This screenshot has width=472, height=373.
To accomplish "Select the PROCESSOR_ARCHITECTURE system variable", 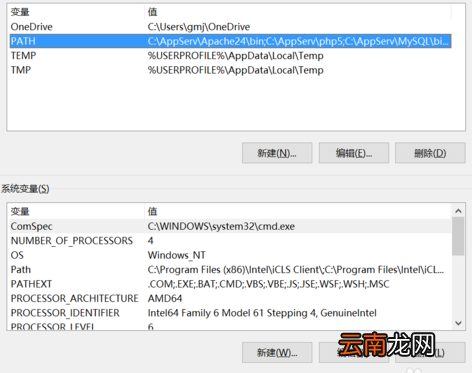I will (x=230, y=298).
